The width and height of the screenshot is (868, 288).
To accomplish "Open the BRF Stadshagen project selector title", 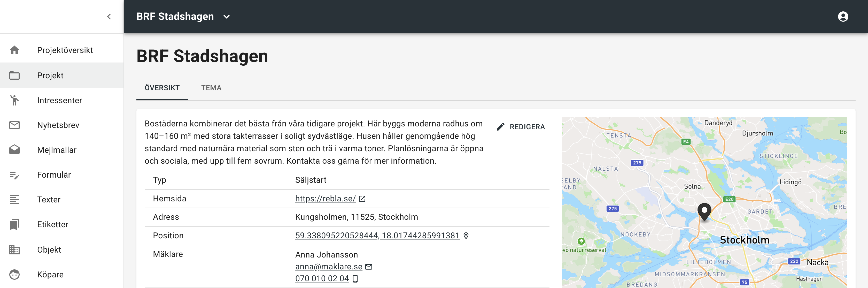I will pyautogui.click(x=175, y=17).
